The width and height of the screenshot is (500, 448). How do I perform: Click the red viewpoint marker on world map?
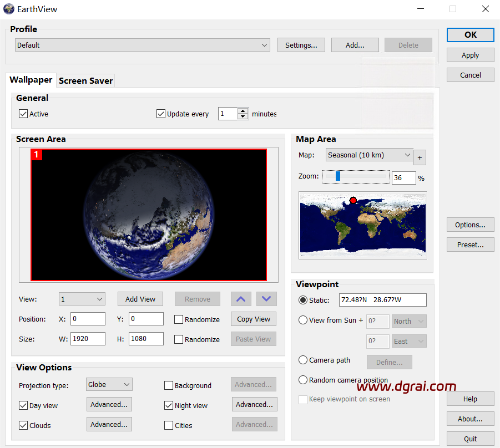353,200
